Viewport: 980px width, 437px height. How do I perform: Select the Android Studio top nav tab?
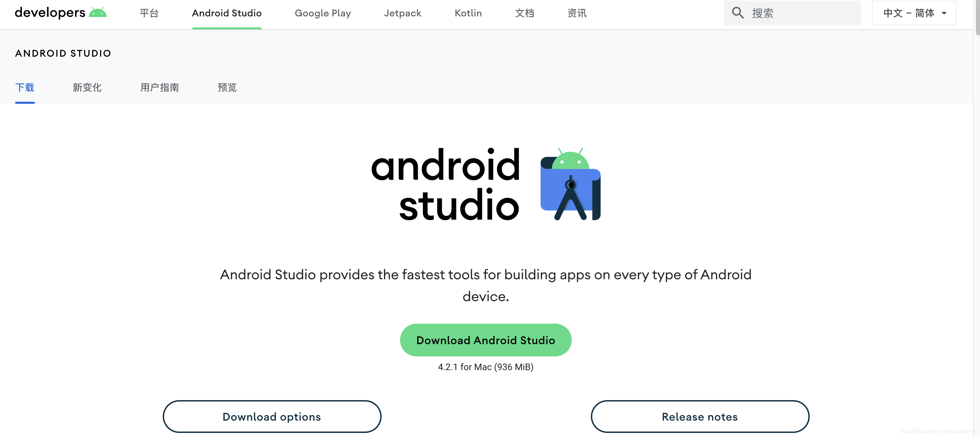(227, 13)
